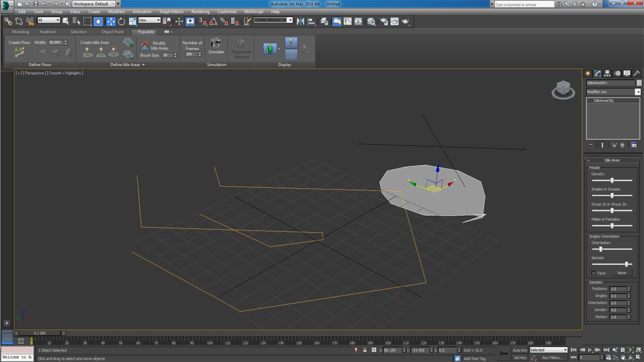Click the ViewCube in the viewport
The image size is (644, 362).
tap(563, 89)
